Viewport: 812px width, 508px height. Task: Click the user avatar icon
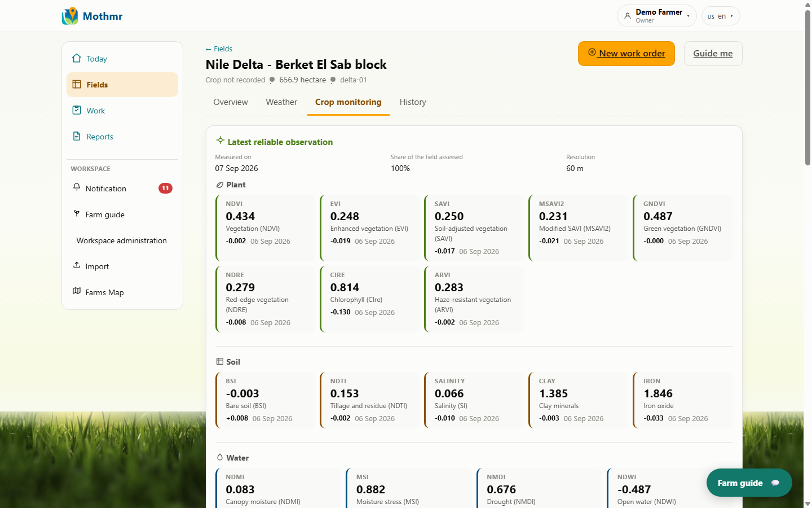pos(628,16)
